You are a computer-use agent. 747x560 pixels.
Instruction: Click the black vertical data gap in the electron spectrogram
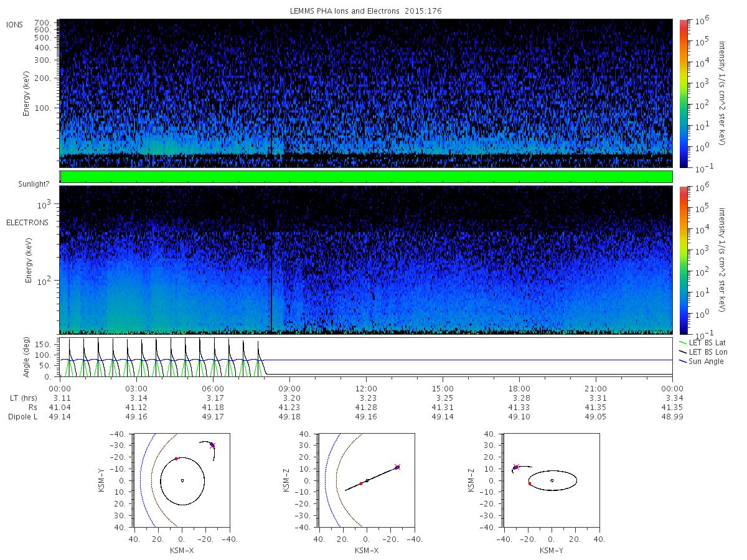(x=271, y=286)
